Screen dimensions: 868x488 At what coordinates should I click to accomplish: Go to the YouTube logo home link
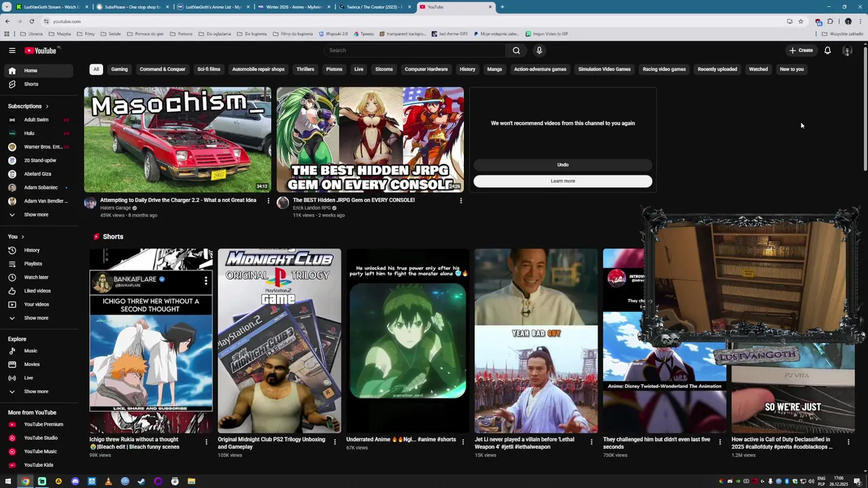tap(41, 50)
